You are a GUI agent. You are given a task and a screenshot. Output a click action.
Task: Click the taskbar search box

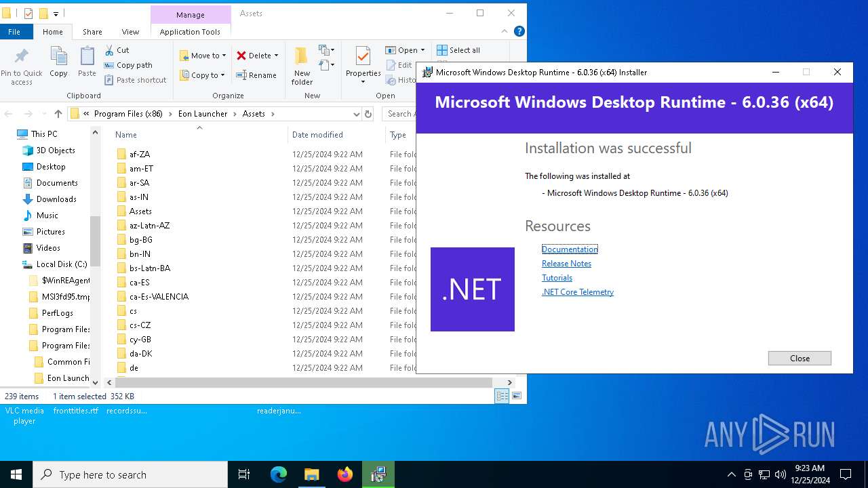pos(130,474)
